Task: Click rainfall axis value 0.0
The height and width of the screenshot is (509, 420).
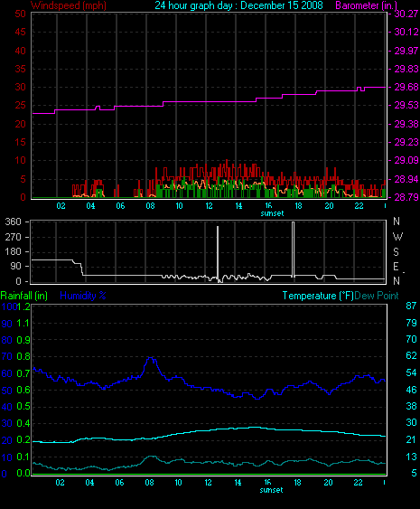Action: [23, 474]
